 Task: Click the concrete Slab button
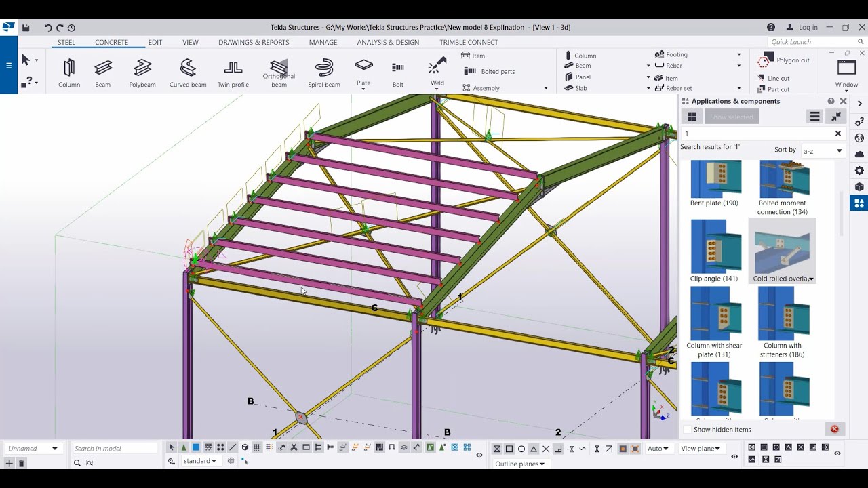pyautogui.click(x=576, y=88)
